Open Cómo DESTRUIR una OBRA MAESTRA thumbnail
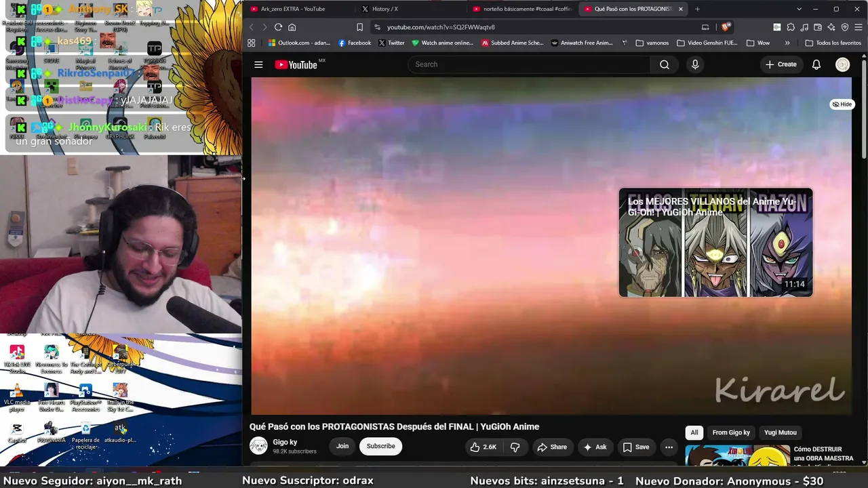Viewport: 868px width, 488px height. [x=737, y=455]
